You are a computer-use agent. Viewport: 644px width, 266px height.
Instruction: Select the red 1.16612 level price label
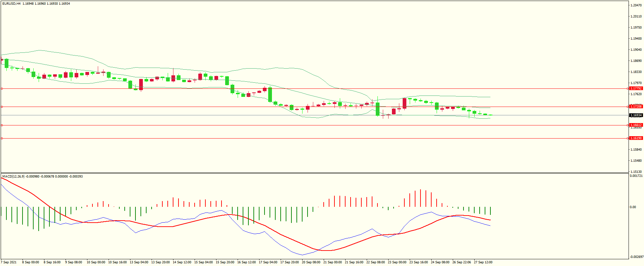636,125
